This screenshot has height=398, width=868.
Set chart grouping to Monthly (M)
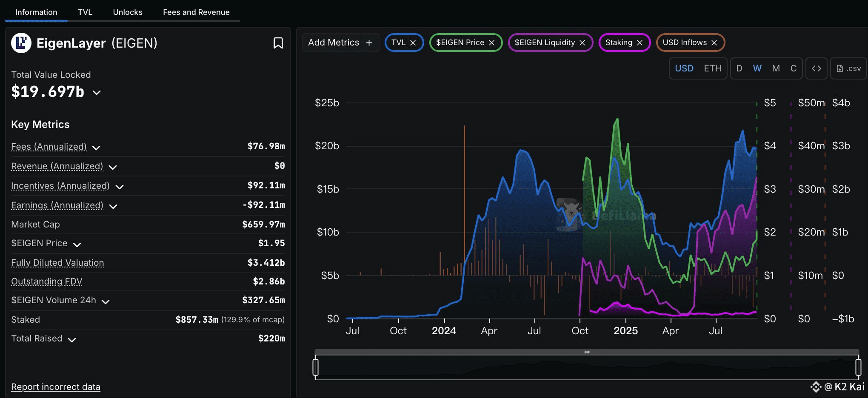click(776, 68)
